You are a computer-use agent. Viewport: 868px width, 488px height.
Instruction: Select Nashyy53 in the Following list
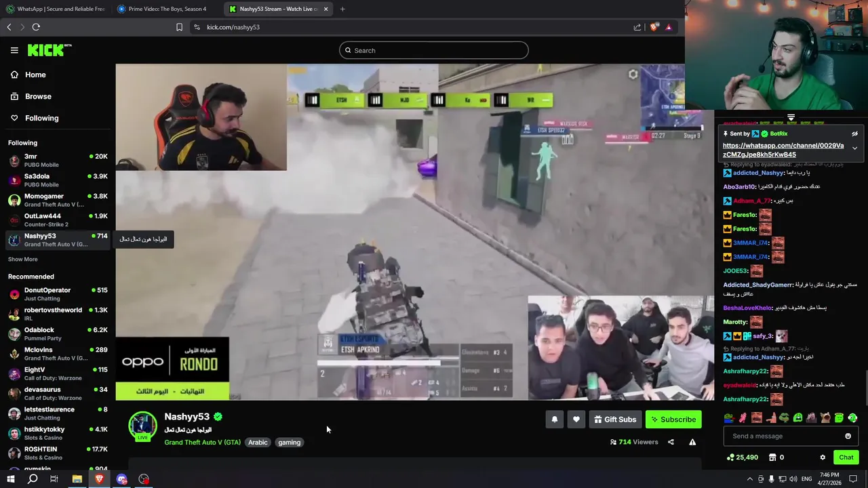pyautogui.click(x=58, y=240)
